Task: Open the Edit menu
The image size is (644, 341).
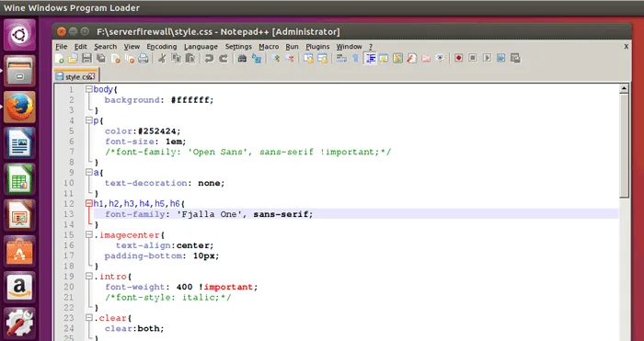Action: pyautogui.click(x=81, y=46)
